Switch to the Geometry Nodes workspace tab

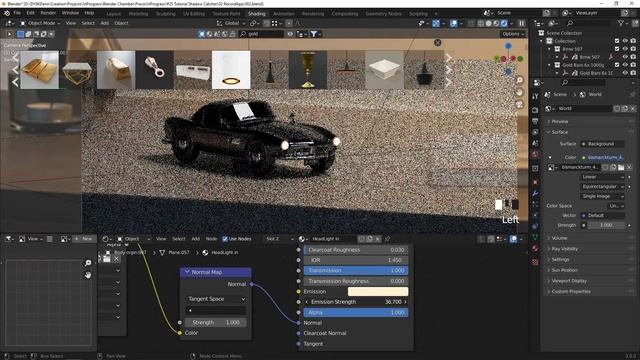coord(383,13)
